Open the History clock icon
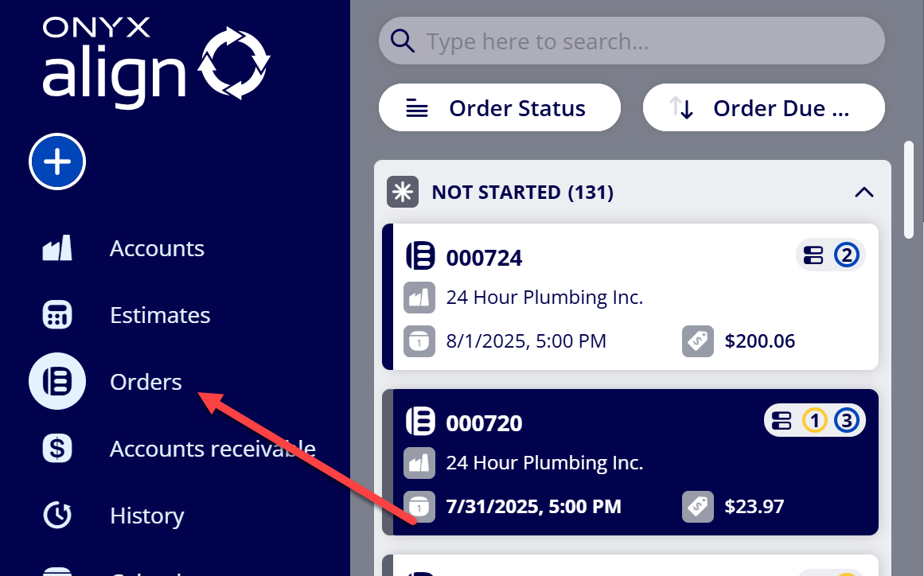 pos(57,515)
